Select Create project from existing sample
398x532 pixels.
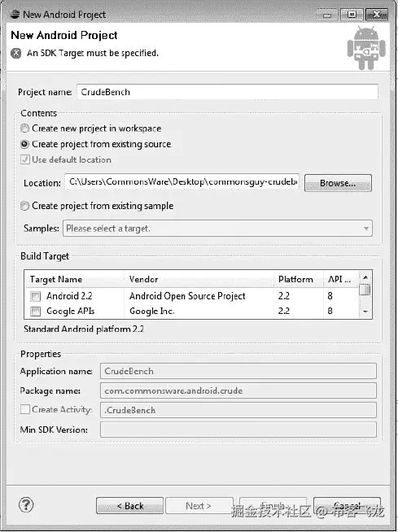[24, 206]
